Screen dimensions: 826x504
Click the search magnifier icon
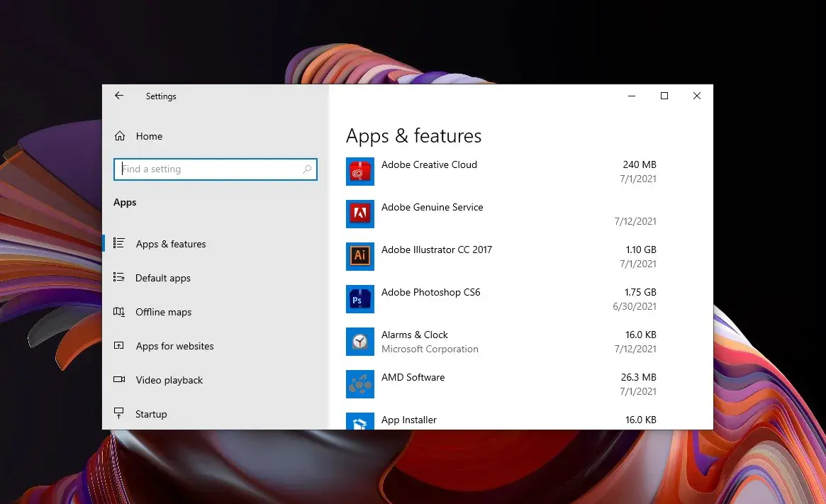(307, 169)
